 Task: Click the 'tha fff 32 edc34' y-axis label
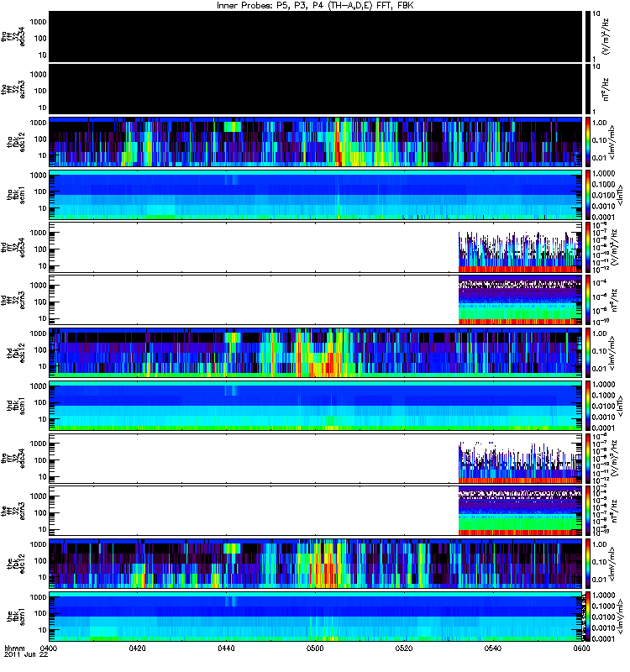click(x=13, y=37)
